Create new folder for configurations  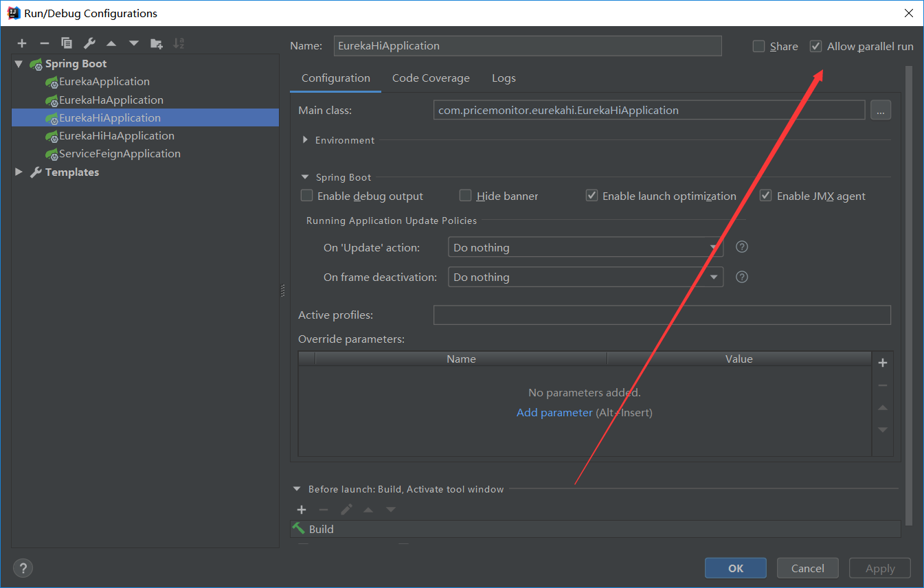157,43
